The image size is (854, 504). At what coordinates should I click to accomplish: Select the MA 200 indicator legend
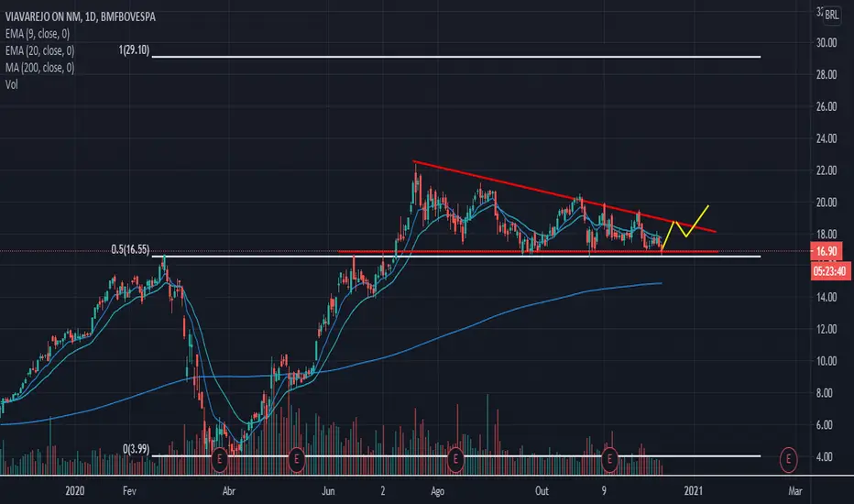point(39,68)
